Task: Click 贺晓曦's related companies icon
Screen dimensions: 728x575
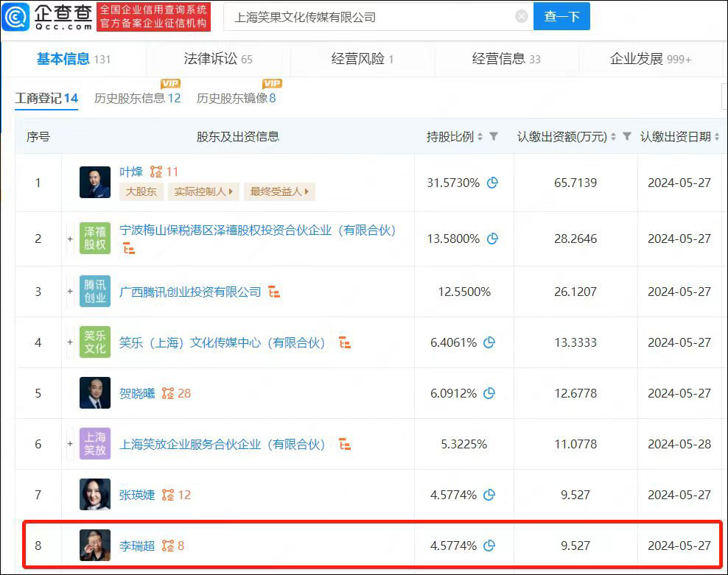Action: [x=168, y=394]
